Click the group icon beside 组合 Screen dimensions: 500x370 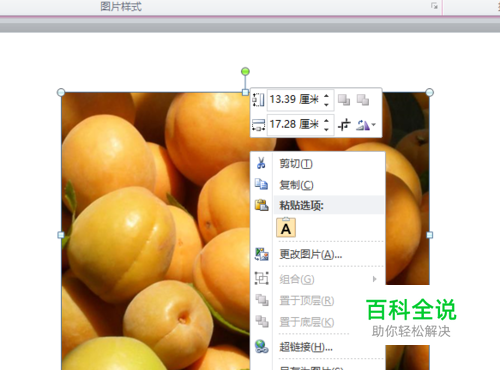pos(262,278)
